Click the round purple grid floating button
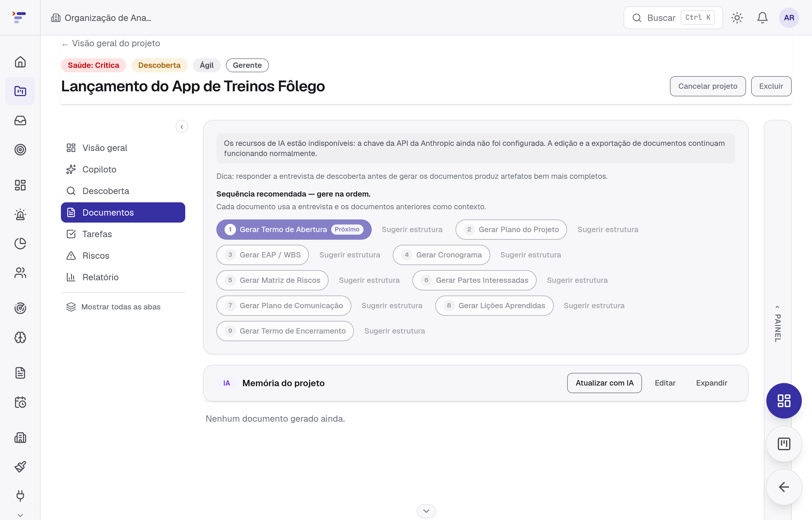This screenshot has width=812, height=520. tap(784, 401)
